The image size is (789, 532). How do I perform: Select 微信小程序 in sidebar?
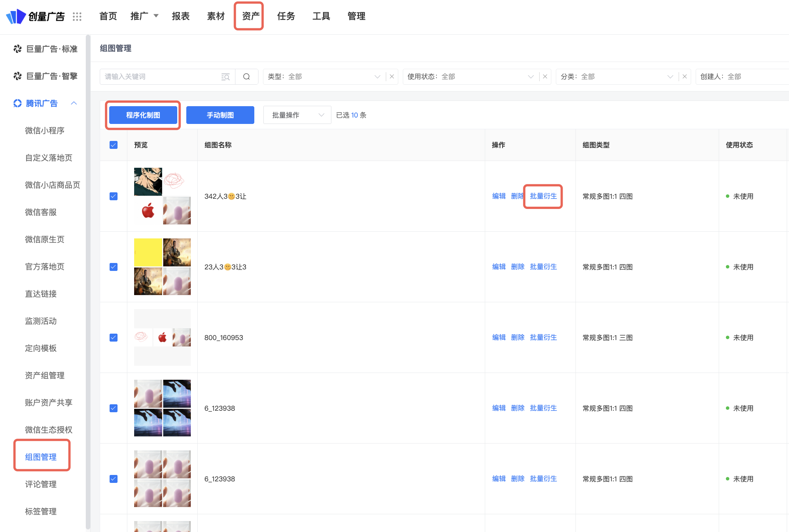click(45, 130)
